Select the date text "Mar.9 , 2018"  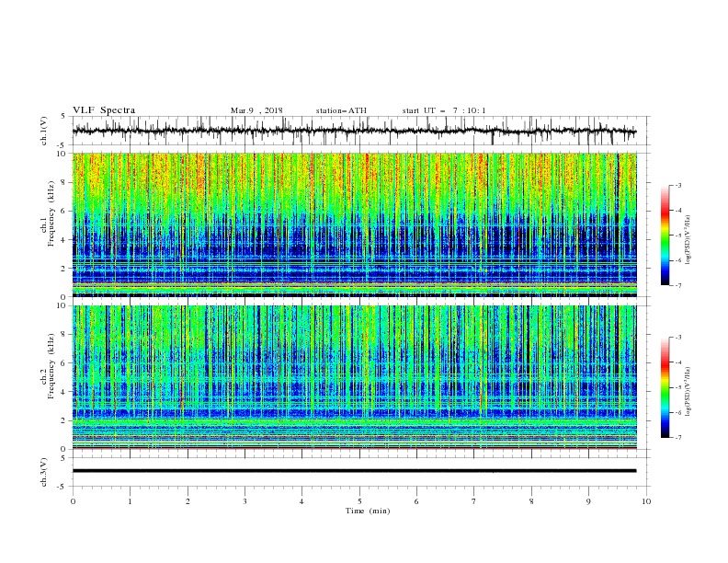point(256,110)
